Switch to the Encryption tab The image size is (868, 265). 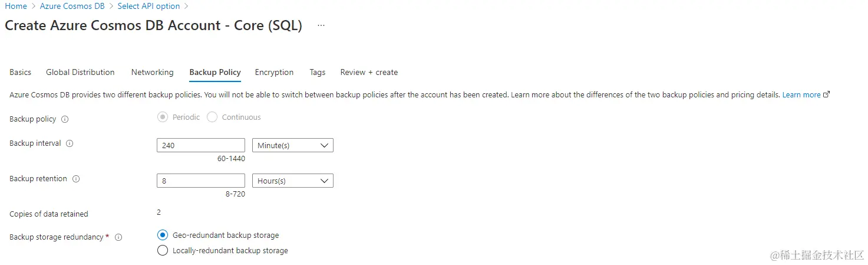[274, 72]
